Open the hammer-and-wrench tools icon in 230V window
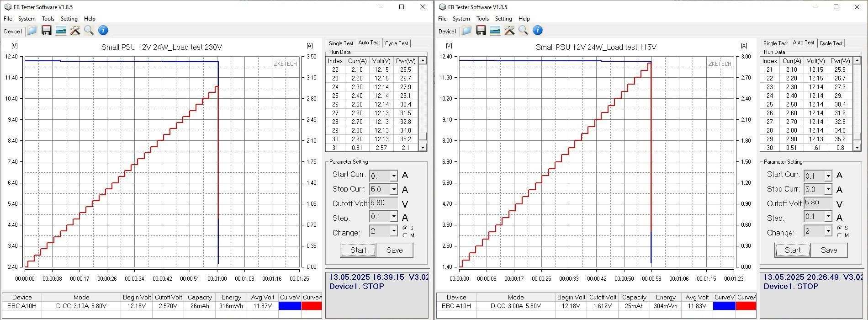This screenshot has height=320, width=868. (x=75, y=31)
